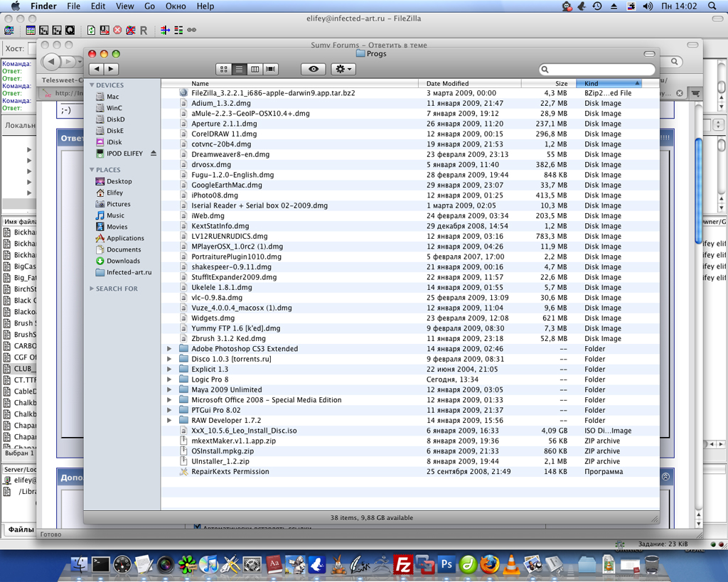Expand the Maya 2009 Unlimited folder

pos(169,390)
